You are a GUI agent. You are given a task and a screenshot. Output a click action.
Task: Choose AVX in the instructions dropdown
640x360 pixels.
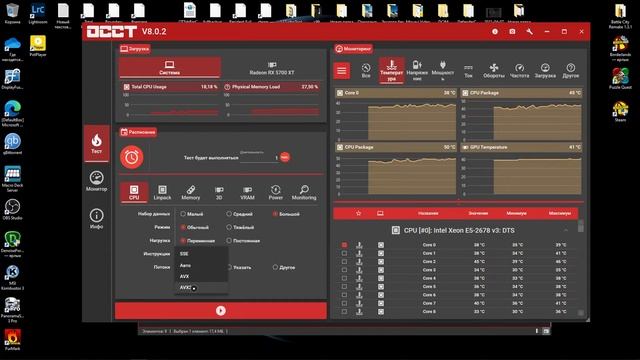[x=201, y=276]
